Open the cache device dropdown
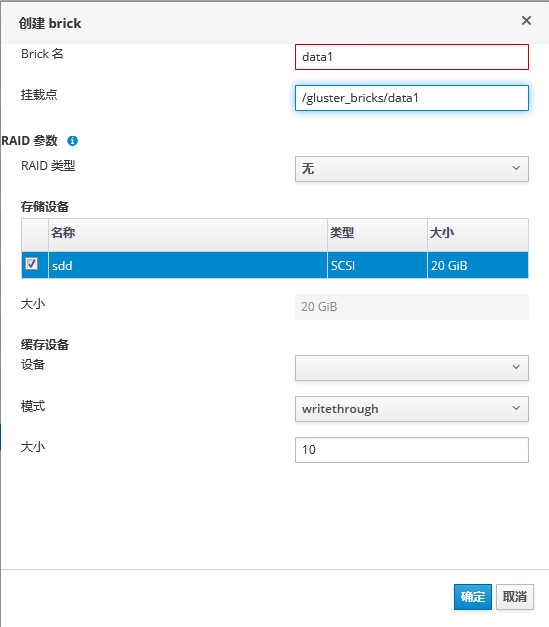This screenshot has width=549, height=627. tap(411, 367)
